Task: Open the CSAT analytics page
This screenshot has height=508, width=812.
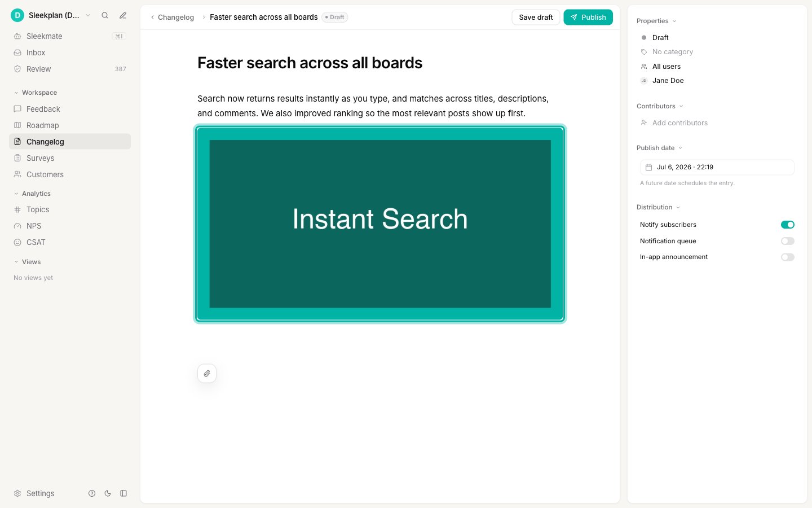Action: [x=70, y=242]
